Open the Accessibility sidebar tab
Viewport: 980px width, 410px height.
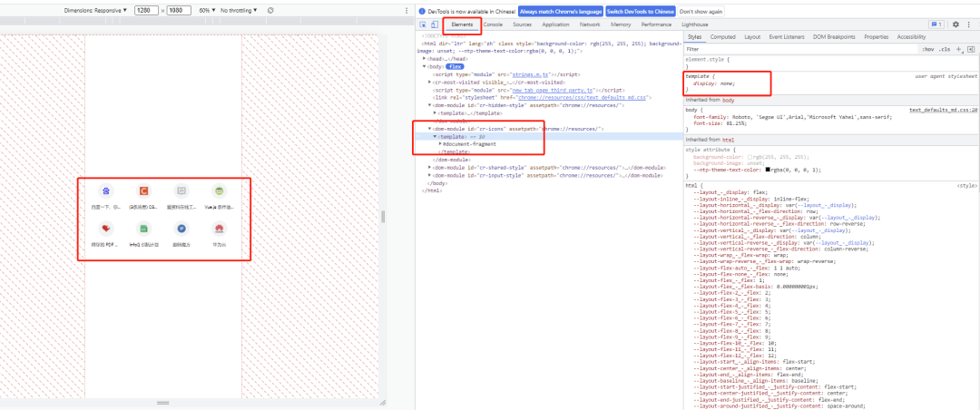pos(912,37)
